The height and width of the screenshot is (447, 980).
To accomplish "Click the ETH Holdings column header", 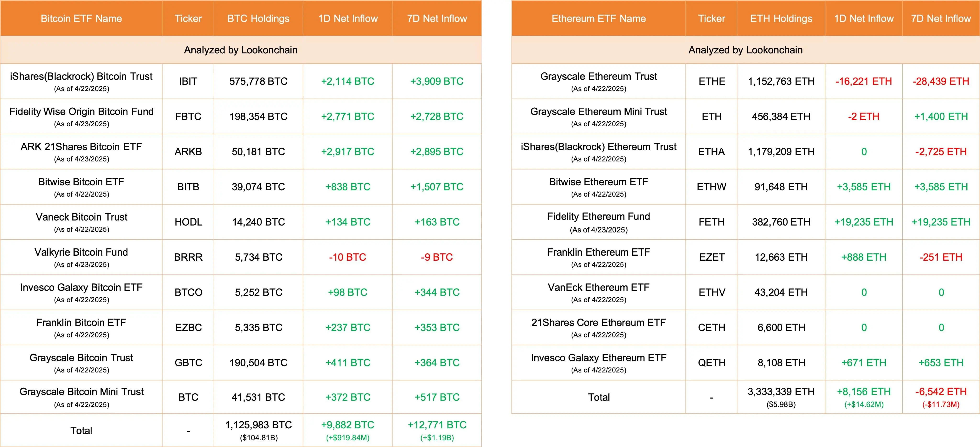I will [x=781, y=19].
